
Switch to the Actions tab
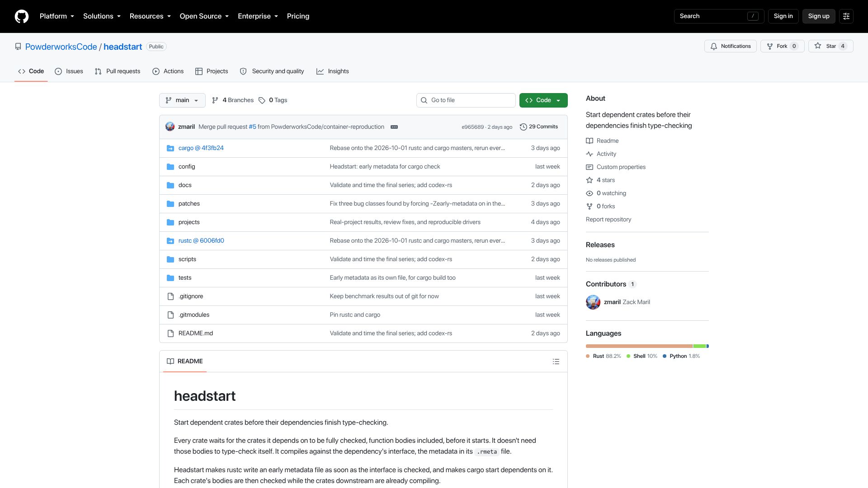168,71
